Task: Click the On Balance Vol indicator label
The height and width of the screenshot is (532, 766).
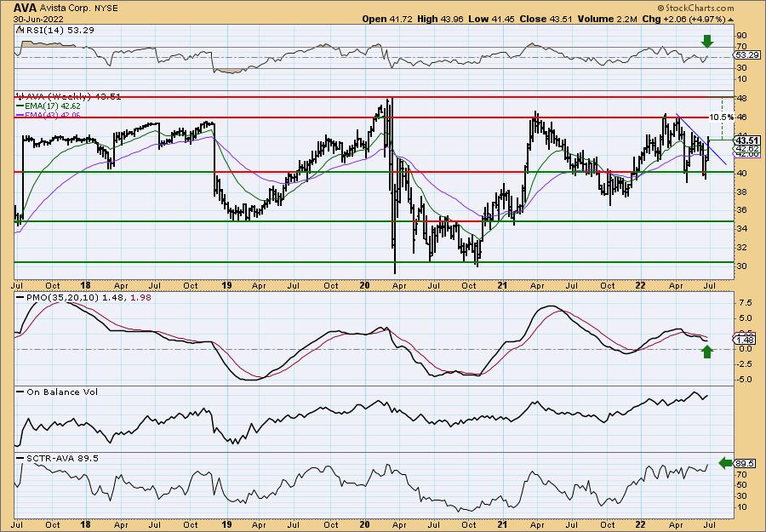Action: (57, 392)
